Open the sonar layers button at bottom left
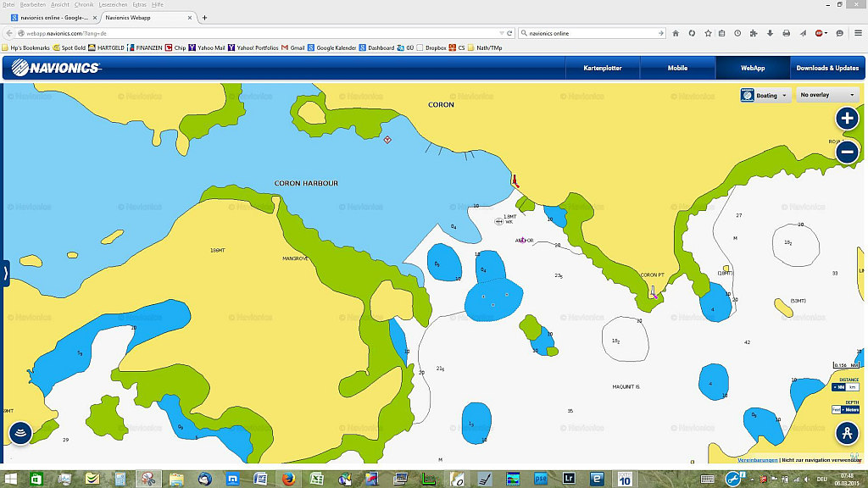This screenshot has width=868, height=488. click(20, 433)
